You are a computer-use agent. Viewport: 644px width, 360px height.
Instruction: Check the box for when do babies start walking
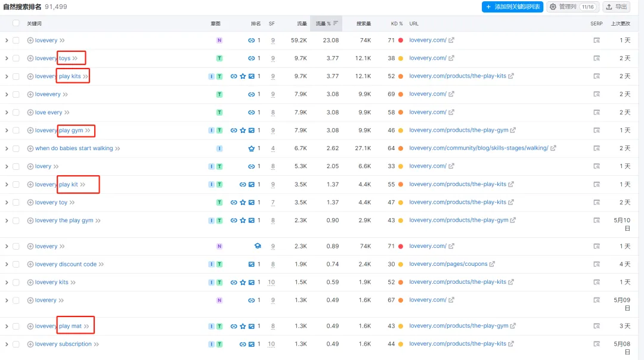tap(16, 148)
